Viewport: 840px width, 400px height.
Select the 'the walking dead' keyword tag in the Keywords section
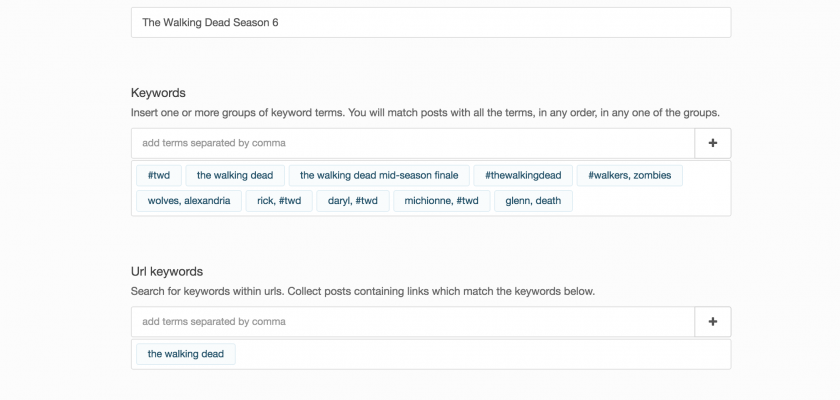click(235, 175)
